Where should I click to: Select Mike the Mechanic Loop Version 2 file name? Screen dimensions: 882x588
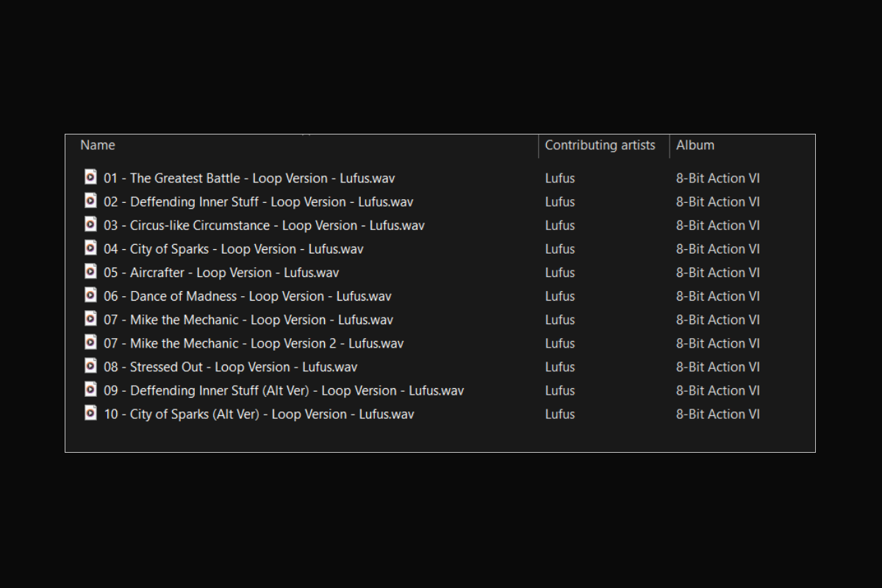(x=254, y=343)
